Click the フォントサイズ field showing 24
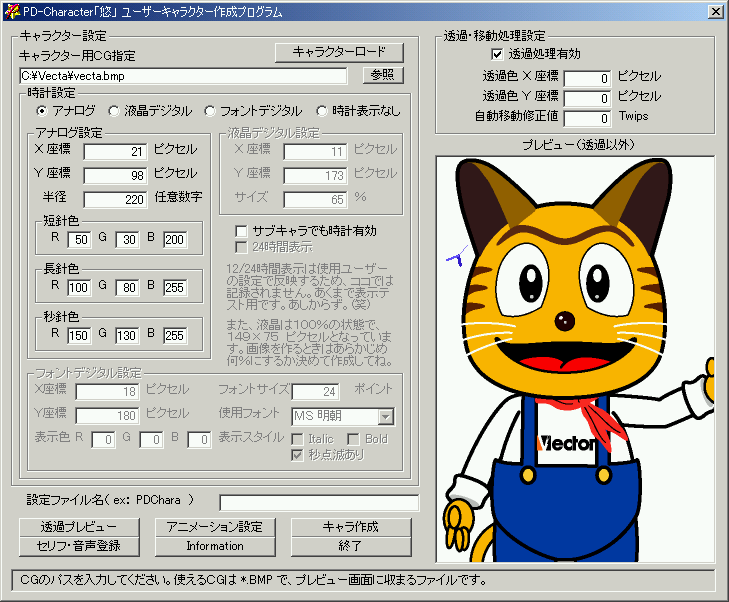Image resolution: width=729 pixels, height=602 pixels. tap(315, 392)
